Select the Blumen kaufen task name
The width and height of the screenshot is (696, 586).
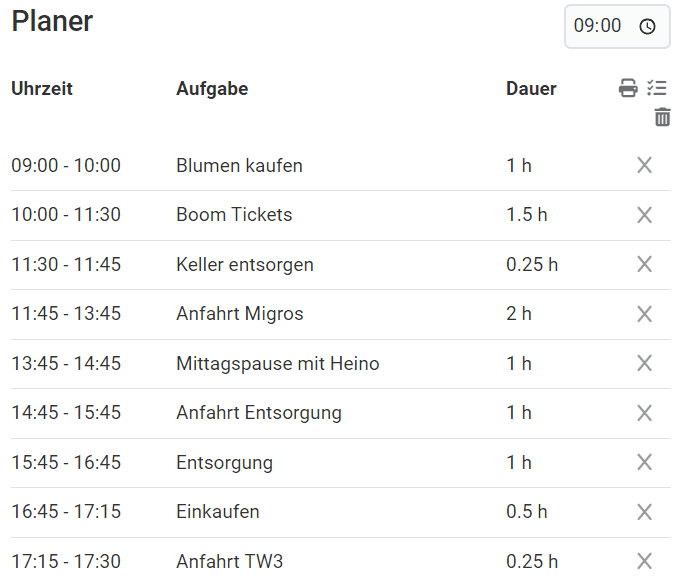pyautogui.click(x=239, y=165)
